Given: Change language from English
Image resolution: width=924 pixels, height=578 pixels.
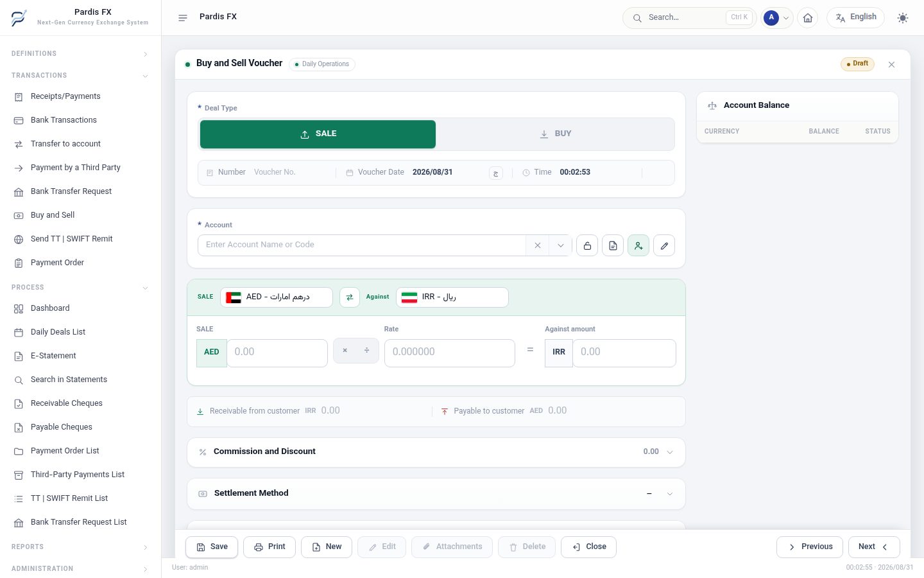Looking at the screenshot, I should coord(855,17).
